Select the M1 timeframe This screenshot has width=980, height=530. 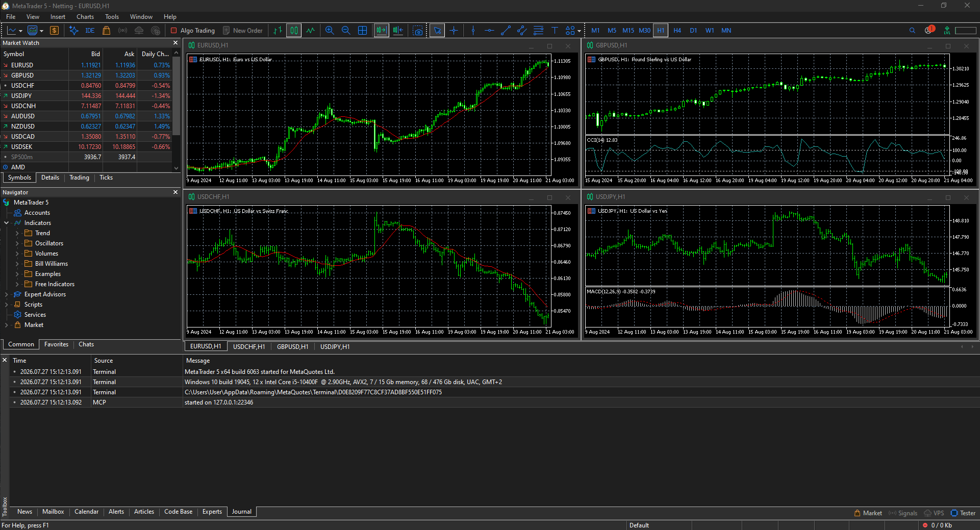click(595, 31)
